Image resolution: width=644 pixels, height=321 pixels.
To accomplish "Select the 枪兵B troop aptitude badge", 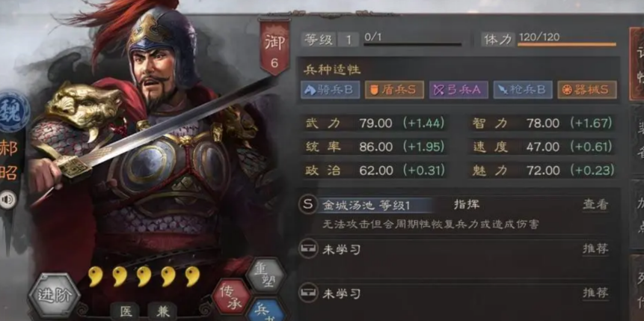I will (523, 90).
